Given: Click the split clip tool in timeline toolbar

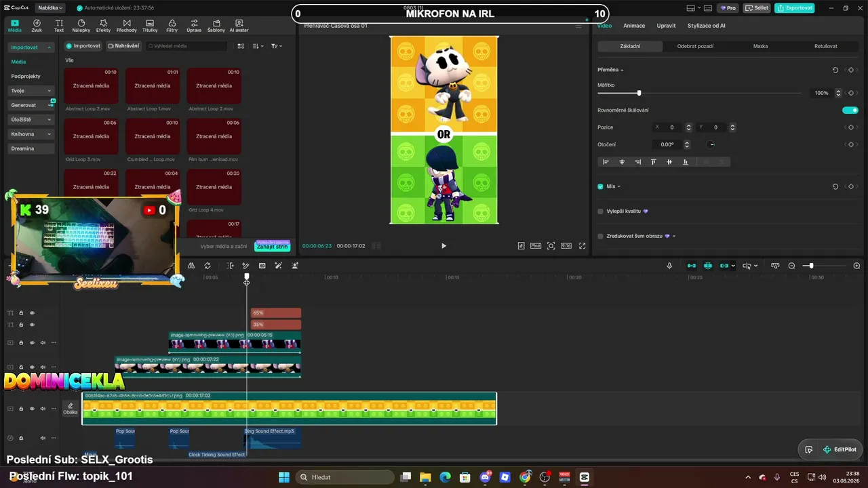Looking at the screenshot, I should click(231, 266).
